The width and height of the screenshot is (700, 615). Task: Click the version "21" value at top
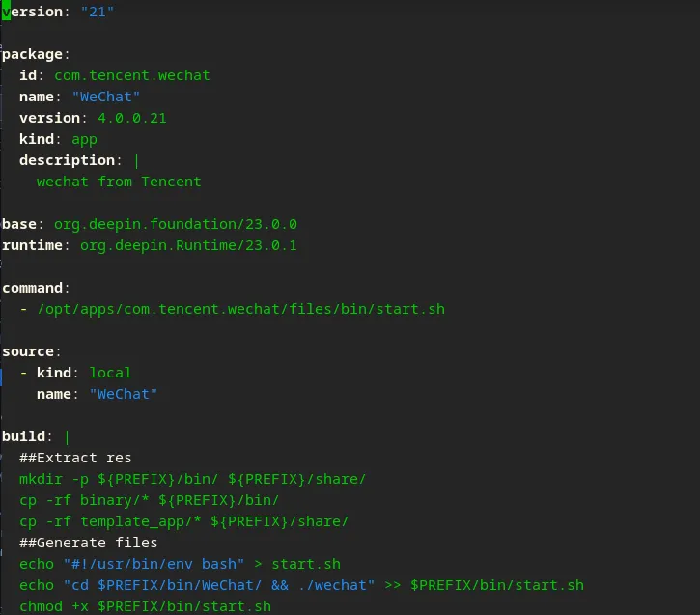(98, 12)
